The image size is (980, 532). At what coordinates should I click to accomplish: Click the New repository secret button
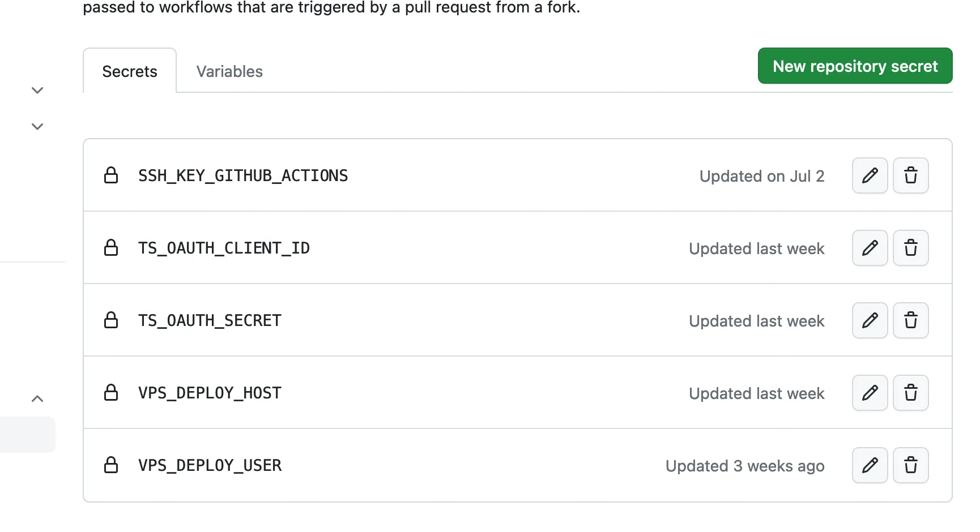(855, 66)
